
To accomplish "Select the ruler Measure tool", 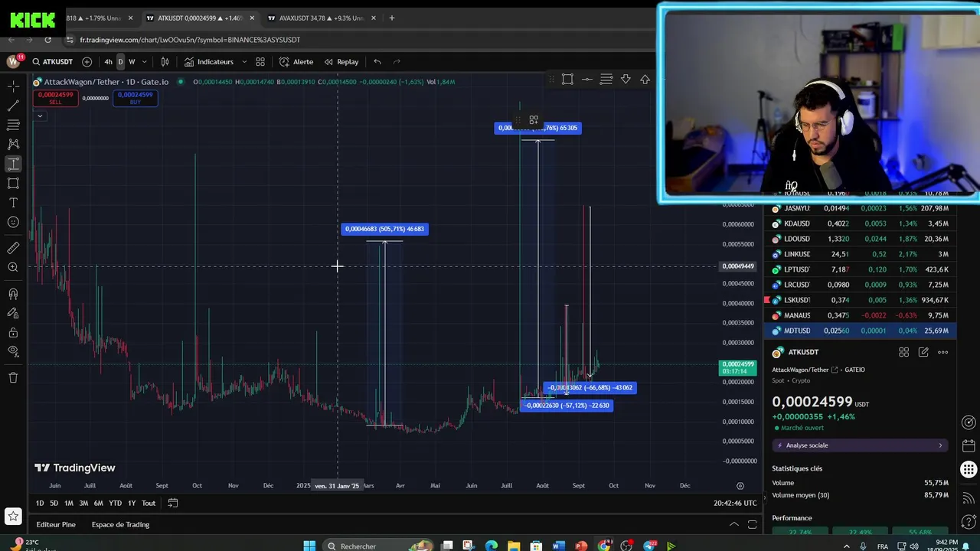I will pos(13,248).
